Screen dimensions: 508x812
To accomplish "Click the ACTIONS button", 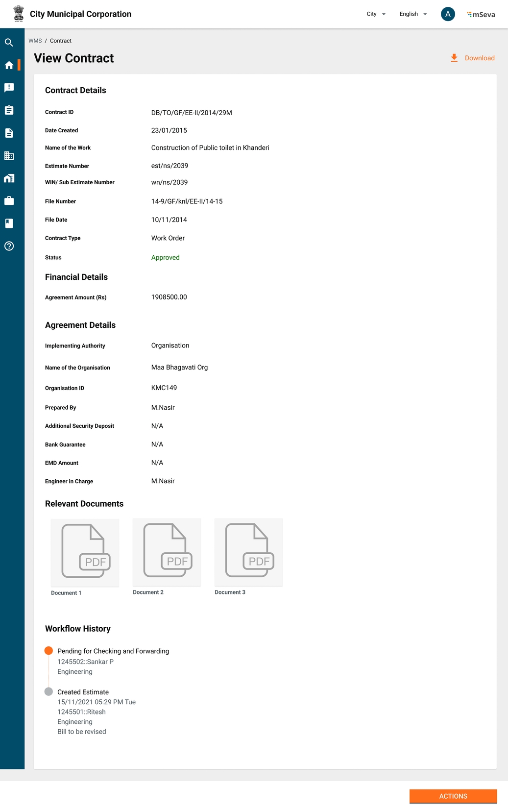I will click(453, 796).
